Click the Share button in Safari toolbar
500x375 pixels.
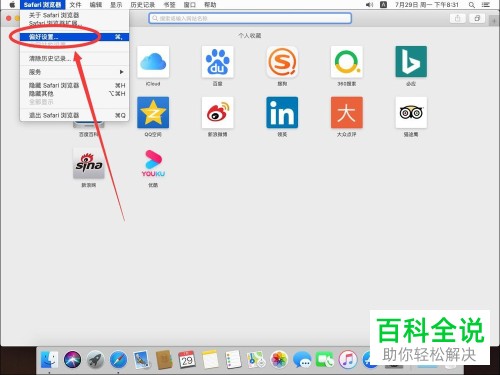pos(458,18)
